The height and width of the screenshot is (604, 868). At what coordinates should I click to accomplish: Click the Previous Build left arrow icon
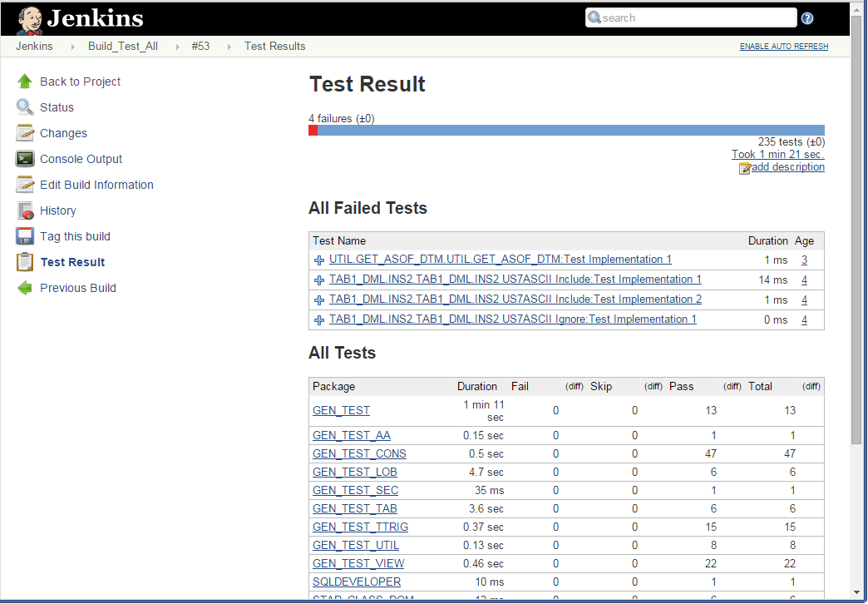coord(25,287)
